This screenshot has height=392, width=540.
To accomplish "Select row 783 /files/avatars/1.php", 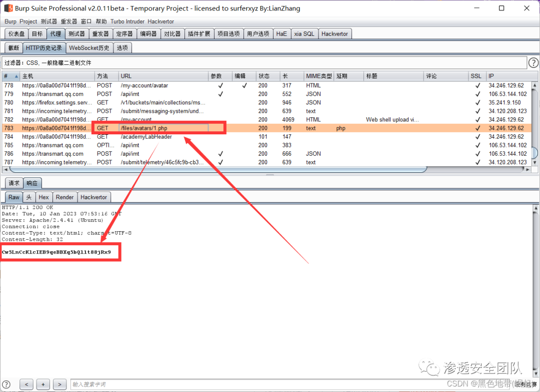I will point(267,128).
